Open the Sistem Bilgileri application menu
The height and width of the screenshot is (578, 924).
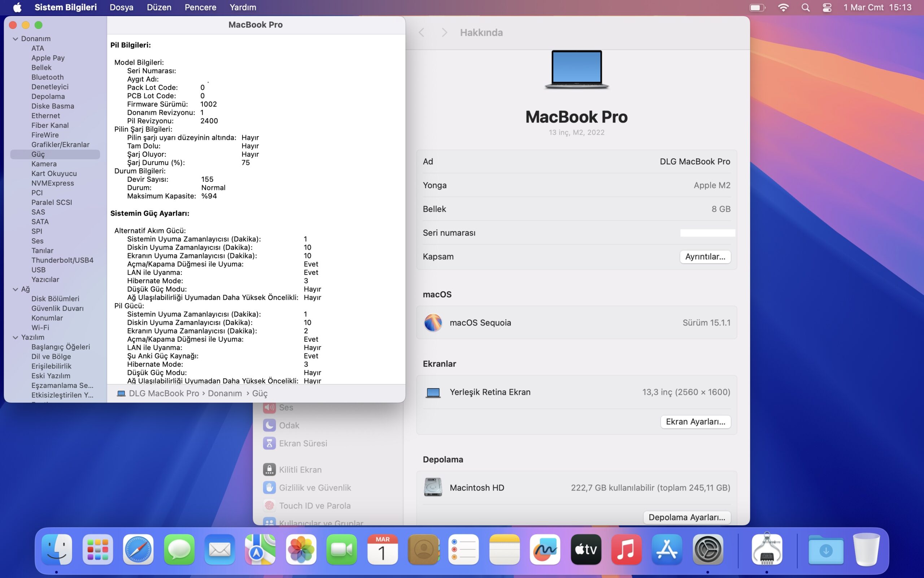click(x=66, y=7)
